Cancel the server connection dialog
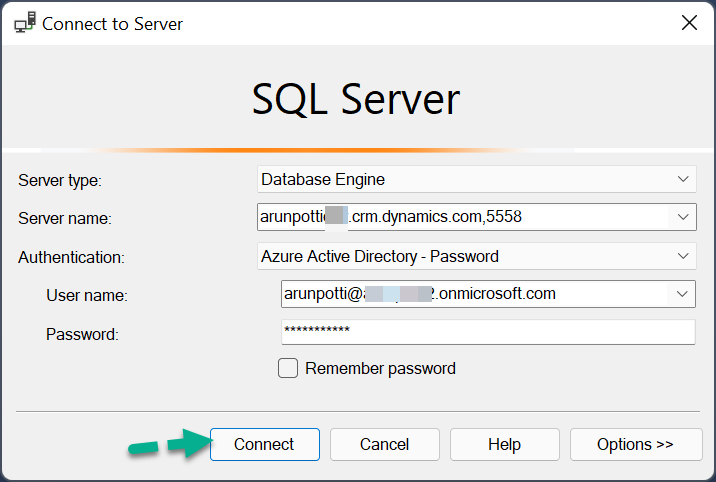This screenshot has width=716, height=482. pyautogui.click(x=384, y=444)
